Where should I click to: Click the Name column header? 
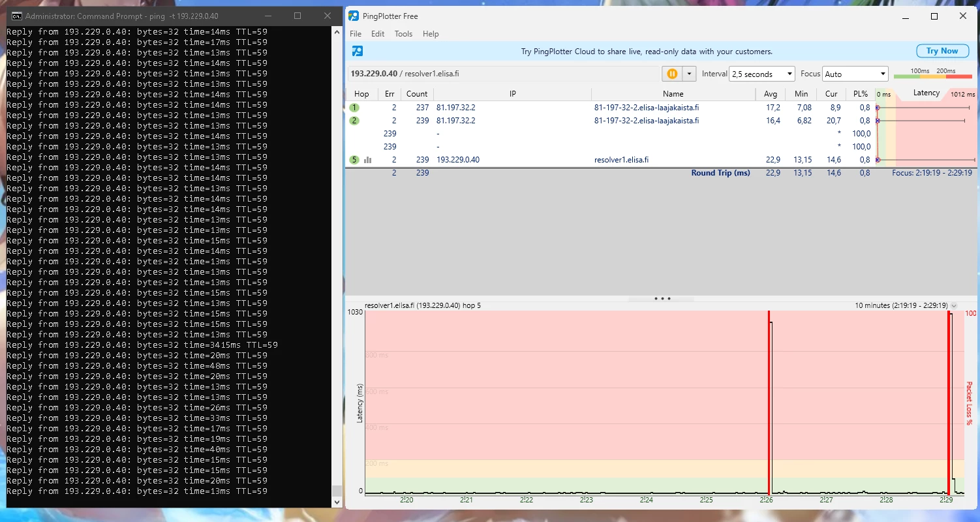(673, 94)
